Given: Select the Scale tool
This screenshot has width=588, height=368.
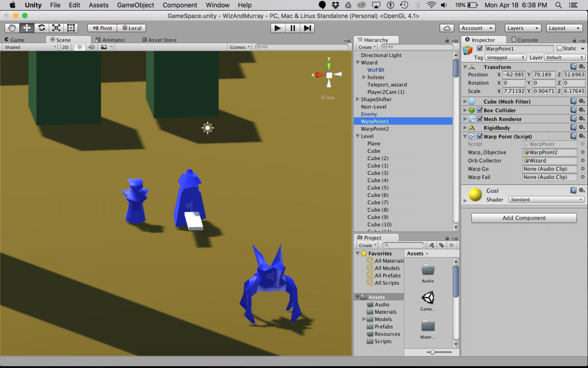Looking at the screenshot, I should click(56, 28).
